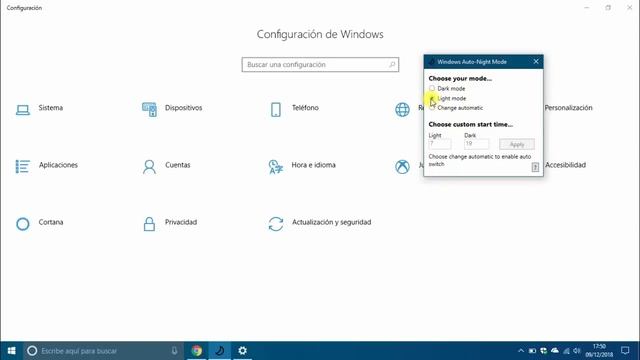The image size is (640, 360).
Task: Click the taskbar search box
Action: (102, 351)
